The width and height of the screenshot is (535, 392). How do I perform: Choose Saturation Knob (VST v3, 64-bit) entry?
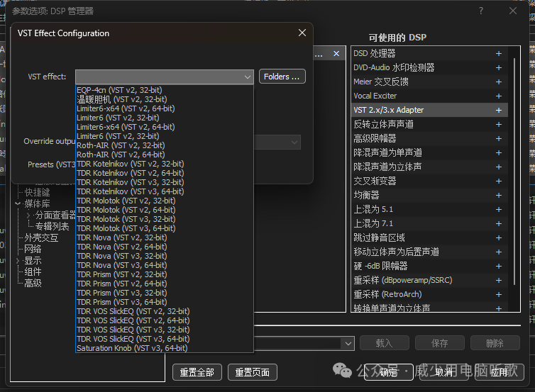[x=131, y=348]
